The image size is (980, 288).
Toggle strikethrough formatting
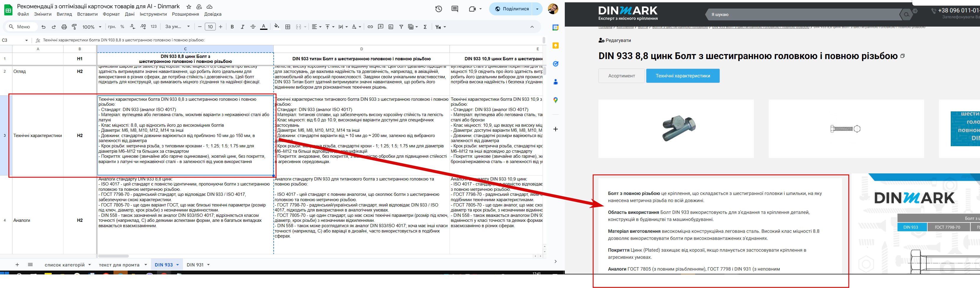click(x=253, y=27)
